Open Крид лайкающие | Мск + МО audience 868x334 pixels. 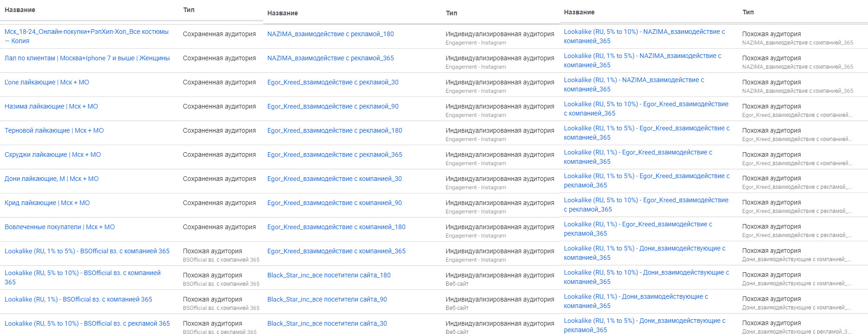coord(47,203)
